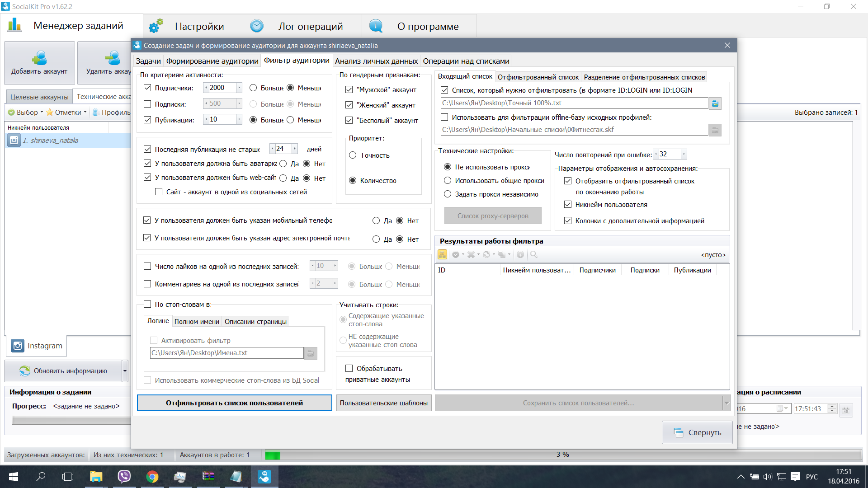The image size is (868, 488).
Task: Expand arrow beside Сохранить список пользователей
Action: [x=726, y=403]
